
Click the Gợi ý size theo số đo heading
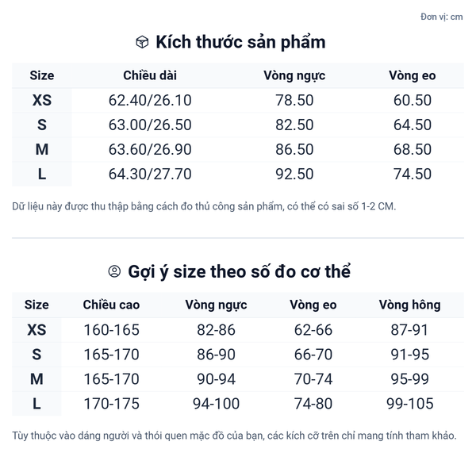240,272
